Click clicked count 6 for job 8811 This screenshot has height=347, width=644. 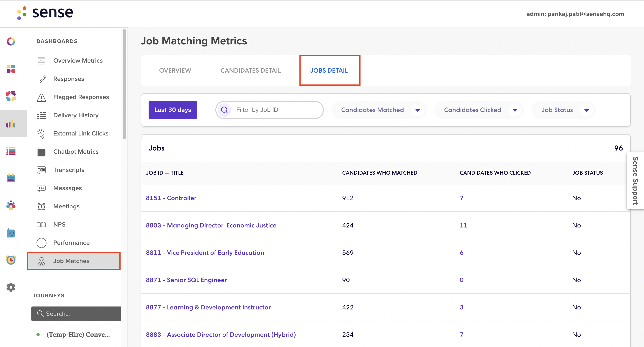click(461, 253)
